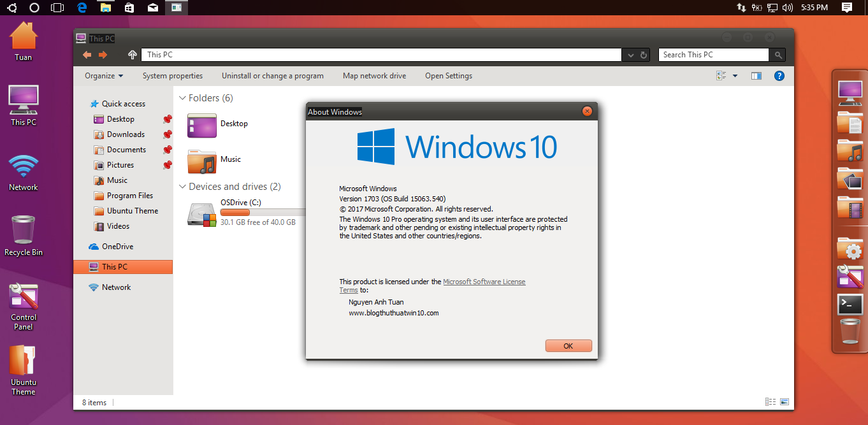Open the Microsoft Software License Terms link

(x=484, y=281)
